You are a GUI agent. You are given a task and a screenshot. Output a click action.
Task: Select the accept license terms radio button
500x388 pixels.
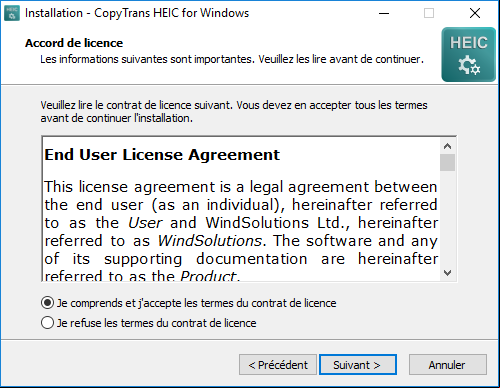pyautogui.click(x=47, y=303)
